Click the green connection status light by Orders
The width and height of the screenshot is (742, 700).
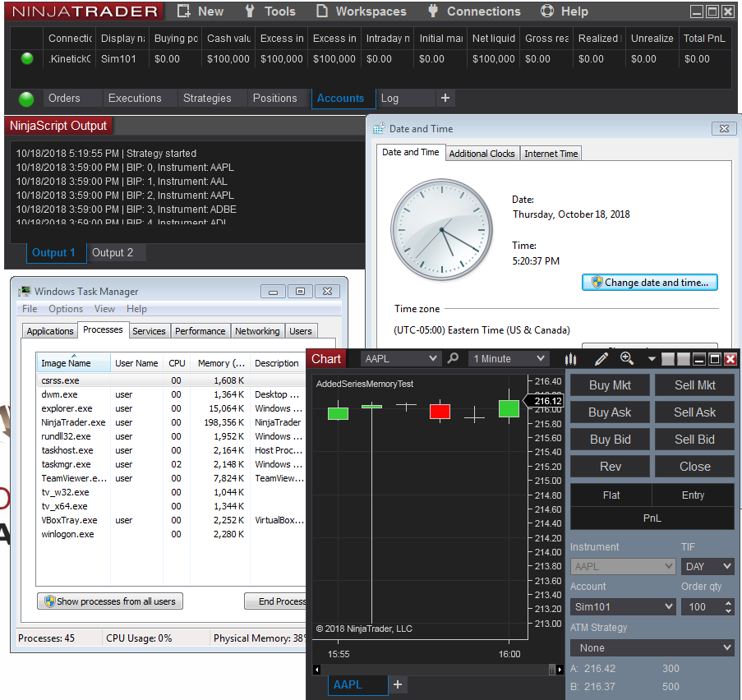pyautogui.click(x=26, y=99)
